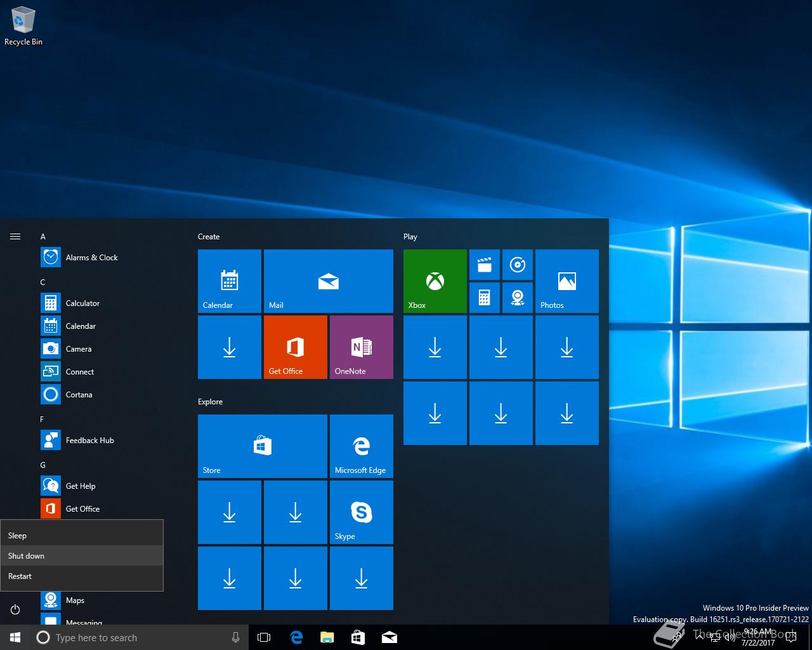Click the 'Play' tile group name
Screen dimensions: 812x650
click(x=410, y=237)
